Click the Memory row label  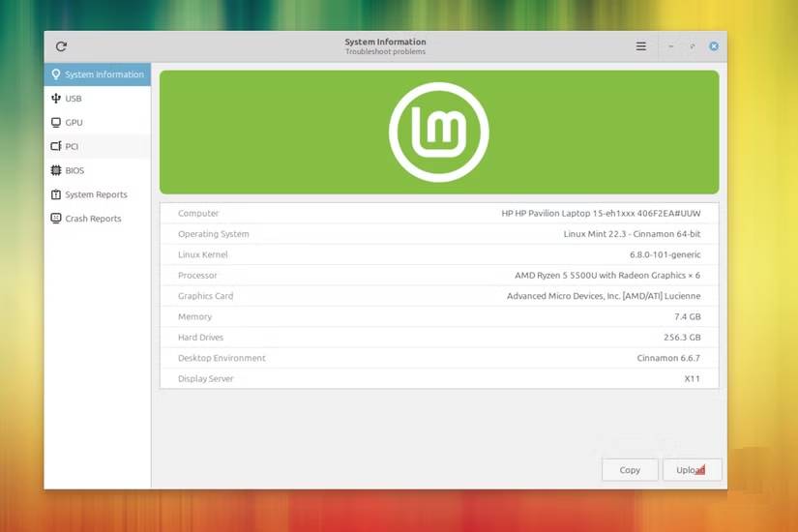click(195, 316)
